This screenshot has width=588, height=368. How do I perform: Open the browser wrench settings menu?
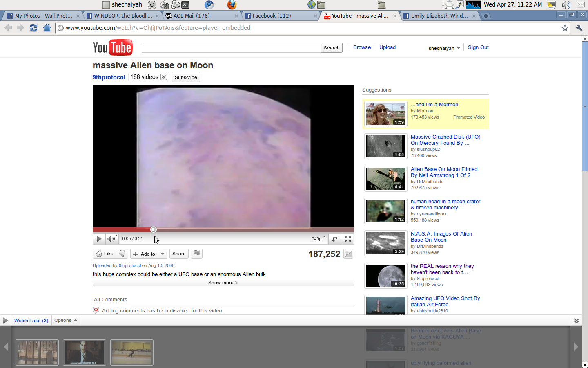coord(579,28)
